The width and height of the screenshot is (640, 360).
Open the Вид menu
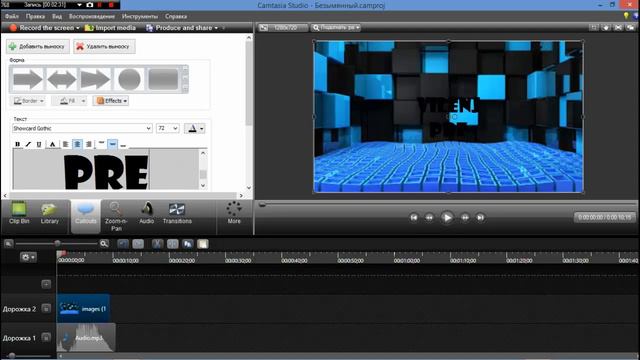[x=57, y=16]
